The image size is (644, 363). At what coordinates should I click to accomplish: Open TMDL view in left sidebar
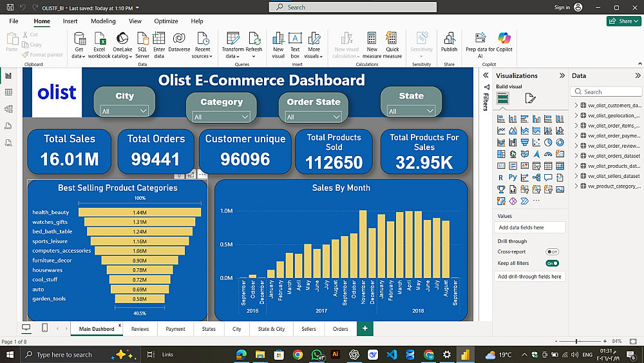pos(8,142)
